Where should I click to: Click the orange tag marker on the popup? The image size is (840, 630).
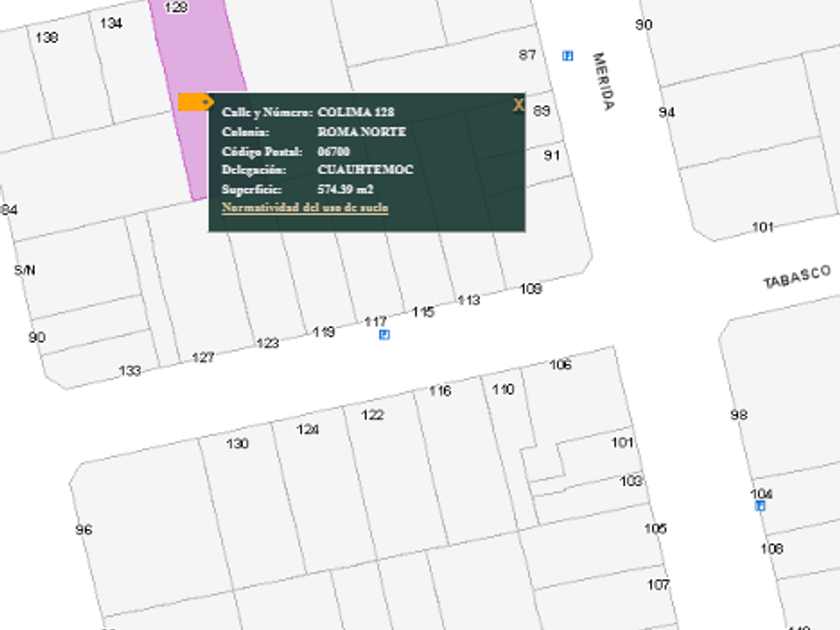tap(195, 102)
